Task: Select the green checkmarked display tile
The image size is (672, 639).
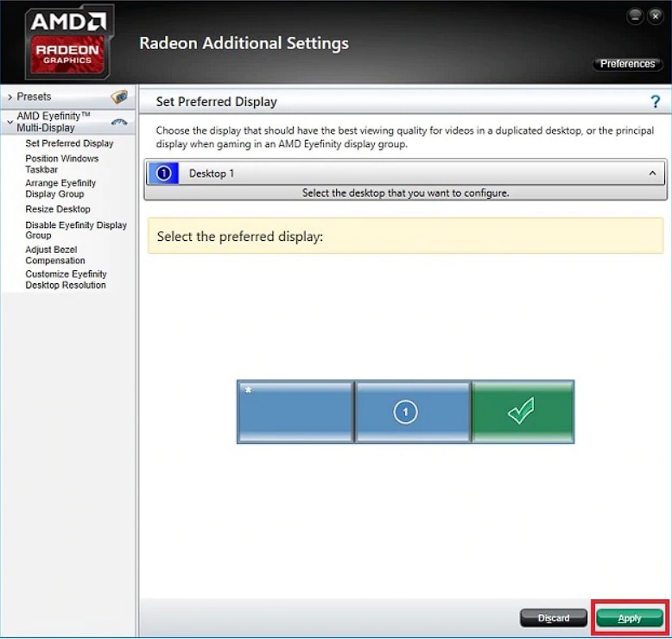Action: coord(523,412)
